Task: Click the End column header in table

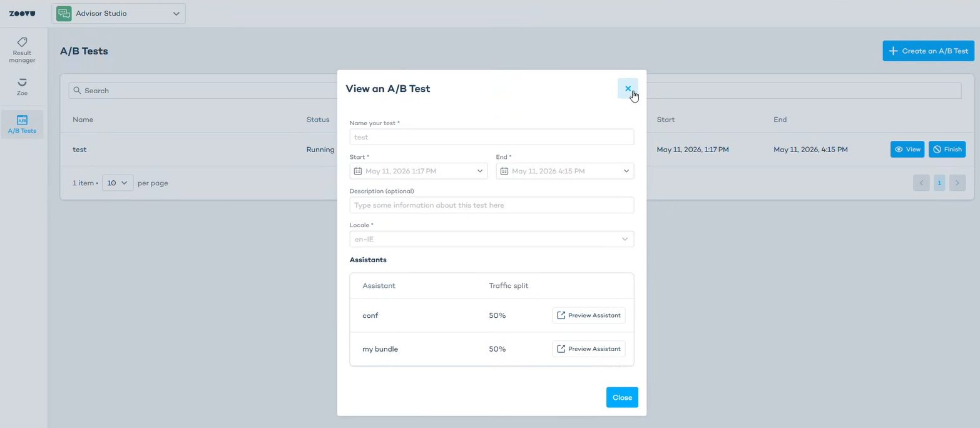Action: (780, 120)
